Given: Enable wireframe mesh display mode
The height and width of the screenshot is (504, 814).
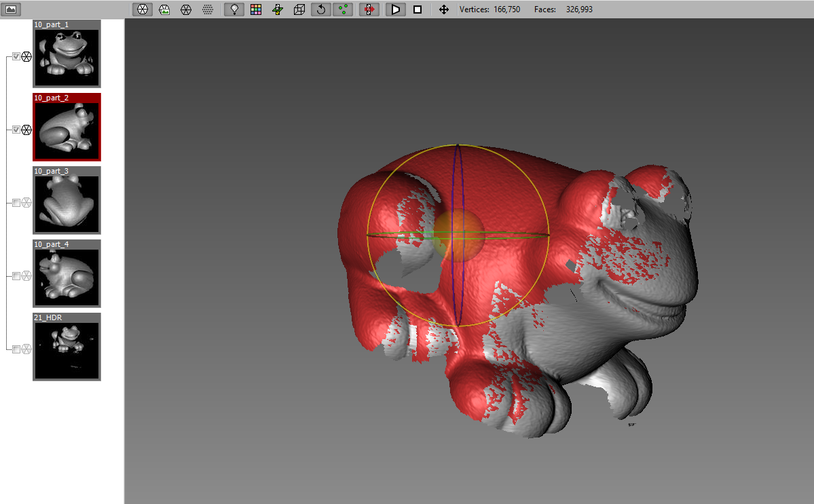Looking at the screenshot, I should click(x=186, y=9).
